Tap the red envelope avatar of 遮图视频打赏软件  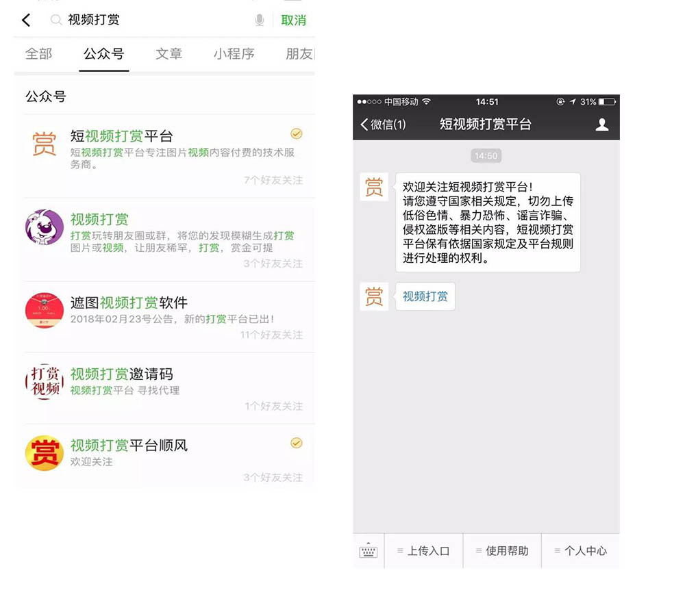(x=45, y=311)
